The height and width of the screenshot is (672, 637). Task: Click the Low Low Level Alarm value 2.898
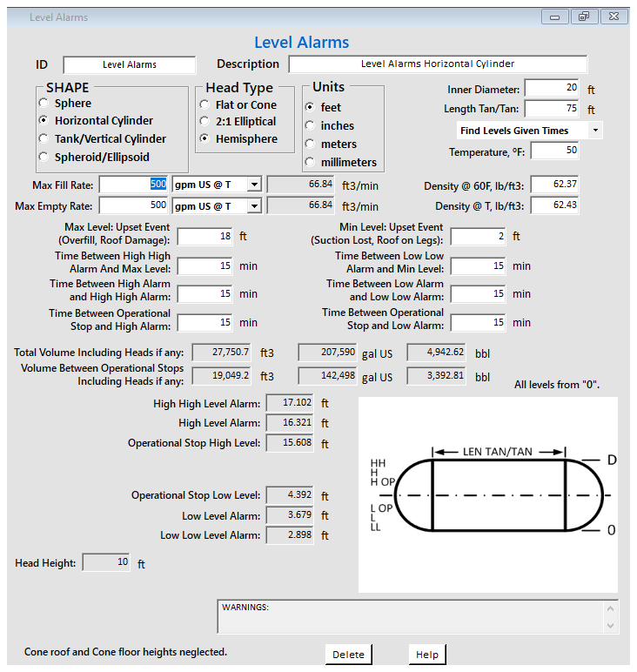tap(290, 535)
